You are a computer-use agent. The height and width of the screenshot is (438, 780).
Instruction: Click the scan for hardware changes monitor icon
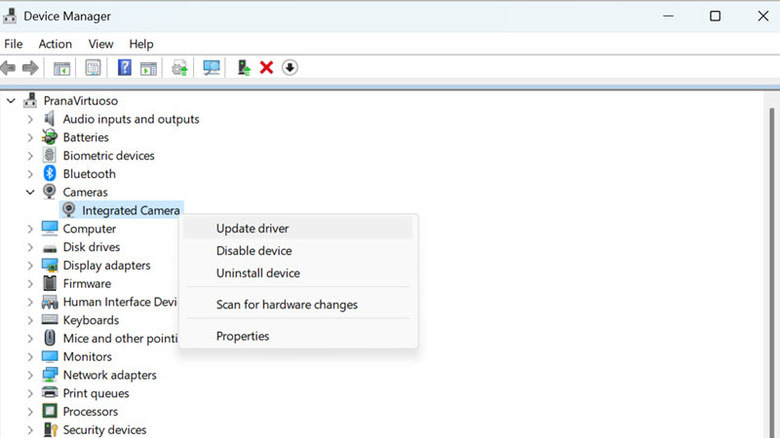211,68
